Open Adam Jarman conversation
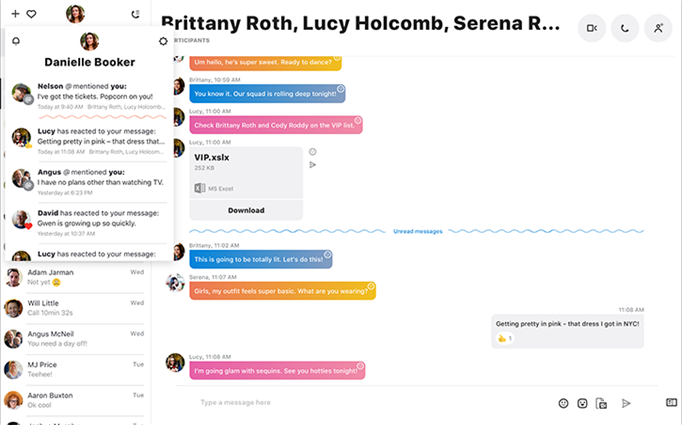 tap(75, 277)
